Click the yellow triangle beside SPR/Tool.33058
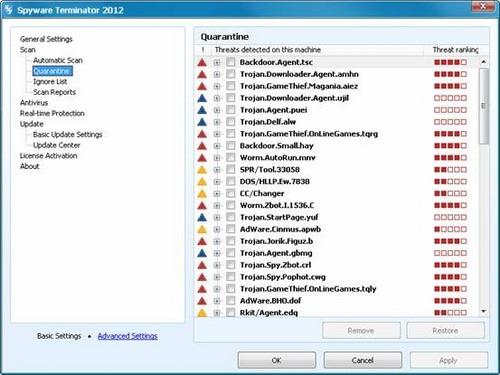The width and height of the screenshot is (500, 375). coord(202,170)
